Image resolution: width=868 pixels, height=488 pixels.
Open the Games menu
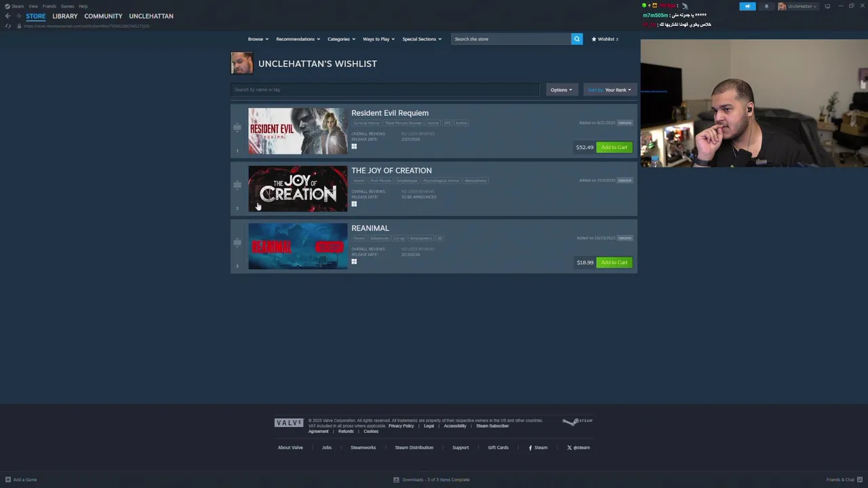point(67,6)
